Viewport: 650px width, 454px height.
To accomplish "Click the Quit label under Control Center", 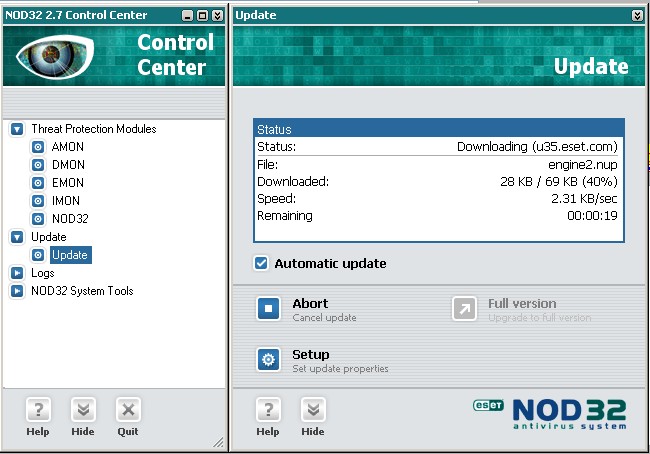I will coord(128,432).
